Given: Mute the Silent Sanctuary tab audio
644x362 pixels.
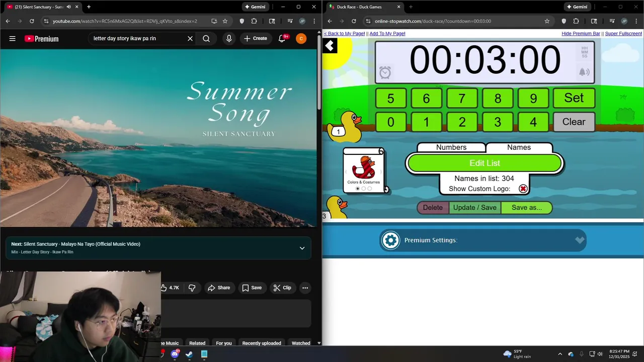Looking at the screenshot, I should [x=68, y=7].
